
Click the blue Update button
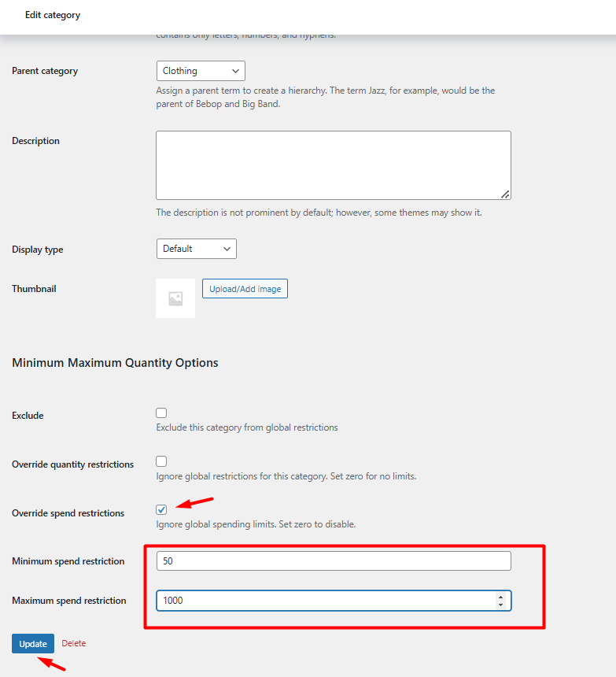click(33, 643)
